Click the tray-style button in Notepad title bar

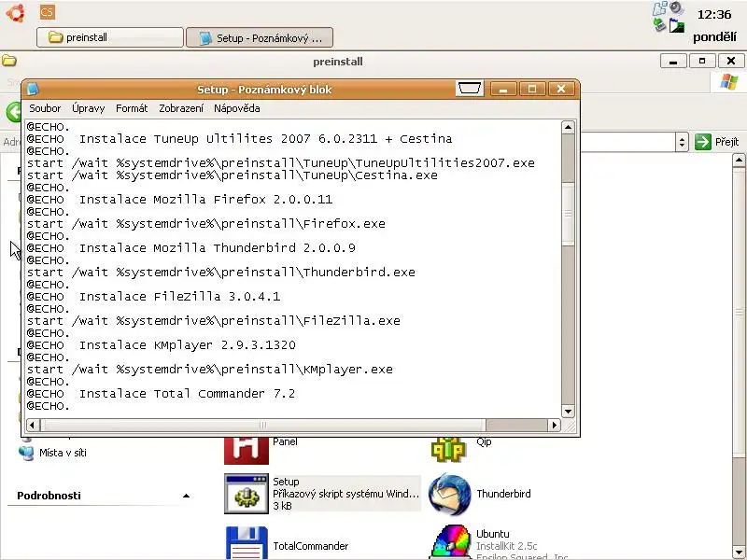point(470,89)
